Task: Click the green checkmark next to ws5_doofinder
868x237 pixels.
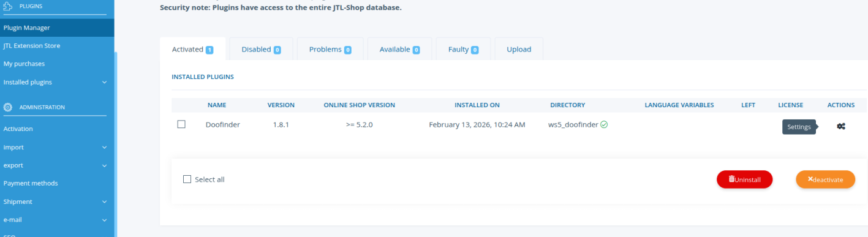Action: (x=604, y=124)
